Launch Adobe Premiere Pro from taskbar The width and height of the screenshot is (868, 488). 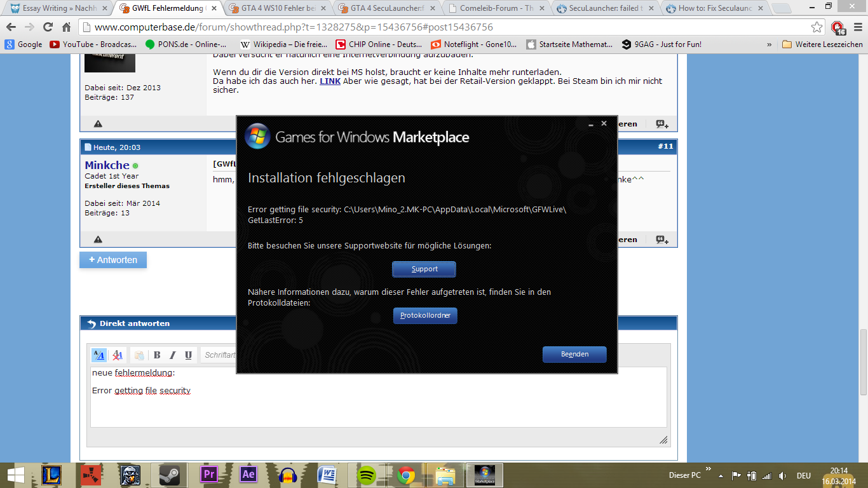[x=208, y=475]
